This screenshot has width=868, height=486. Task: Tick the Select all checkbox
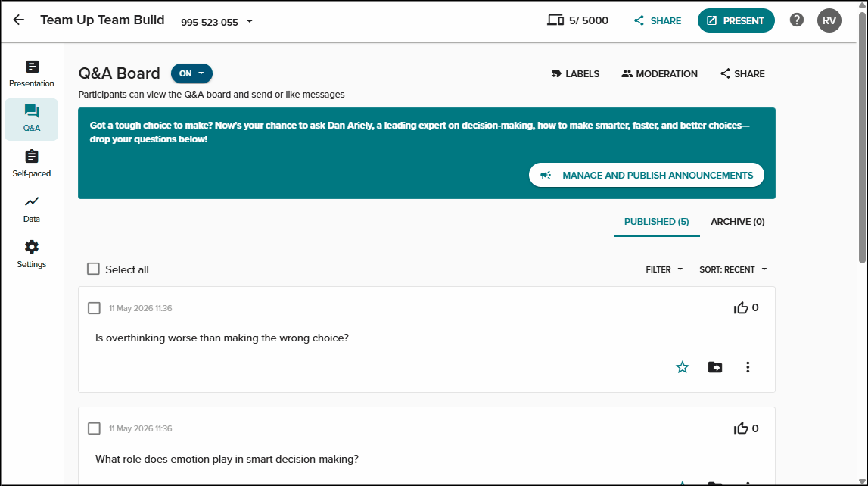coord(93,269)
